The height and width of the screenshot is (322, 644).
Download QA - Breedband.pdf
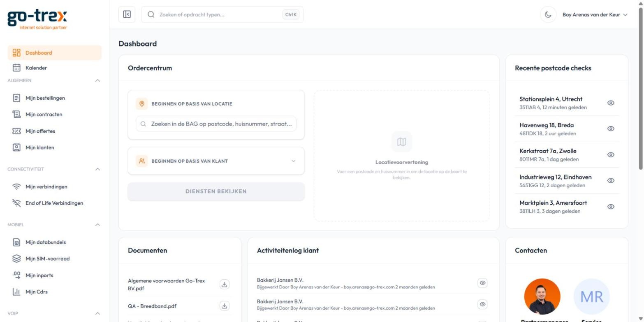224,306
